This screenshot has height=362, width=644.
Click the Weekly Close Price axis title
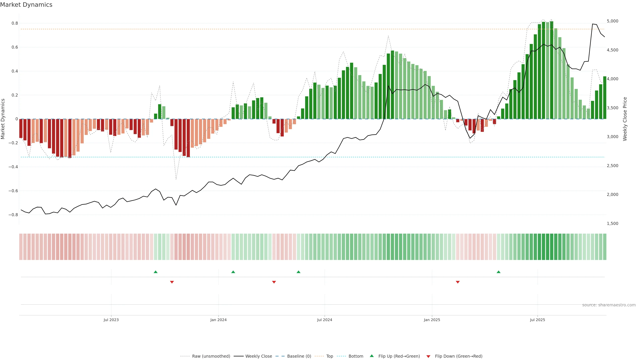625,119
